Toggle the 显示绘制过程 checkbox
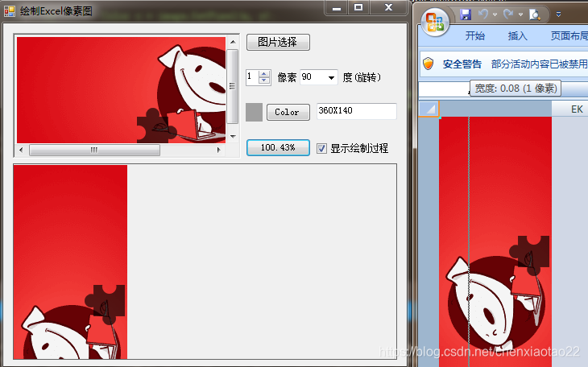Viewport: 588px width, 367px height. pyautogui.click(x=321, y=148)
